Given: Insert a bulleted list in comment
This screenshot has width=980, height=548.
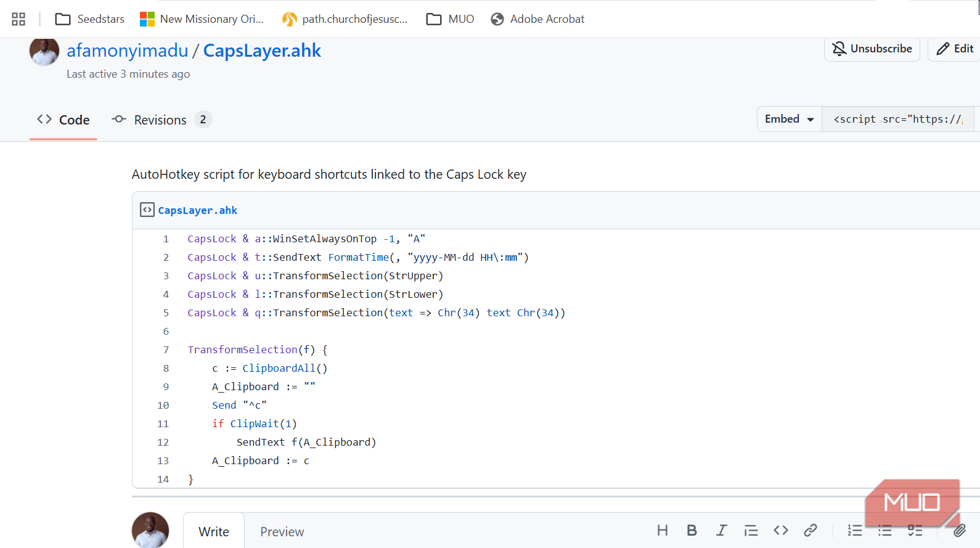Looking at the screenshot, I should [885, 530].
